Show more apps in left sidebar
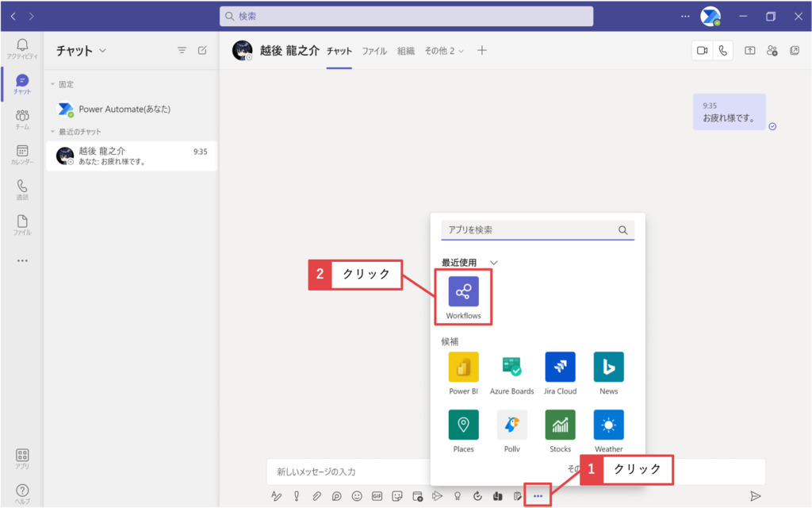The width and height of the screenshot is (812, 508). tap(22, 260)
